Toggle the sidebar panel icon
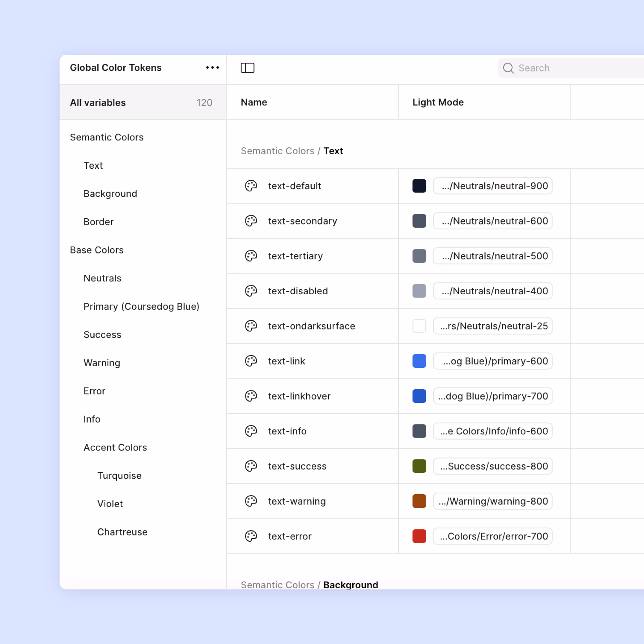The width and height of the screenshot is (644, 644). 247,68
